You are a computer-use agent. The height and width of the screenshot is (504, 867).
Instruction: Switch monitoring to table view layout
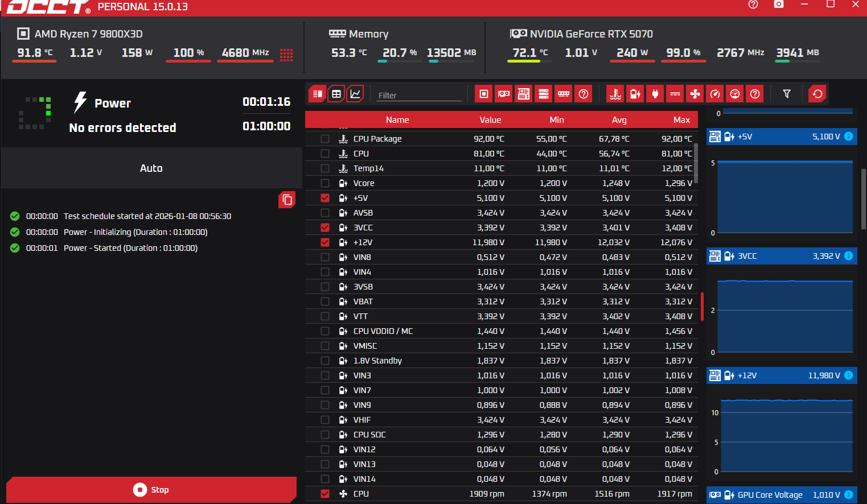pos(336,94)
